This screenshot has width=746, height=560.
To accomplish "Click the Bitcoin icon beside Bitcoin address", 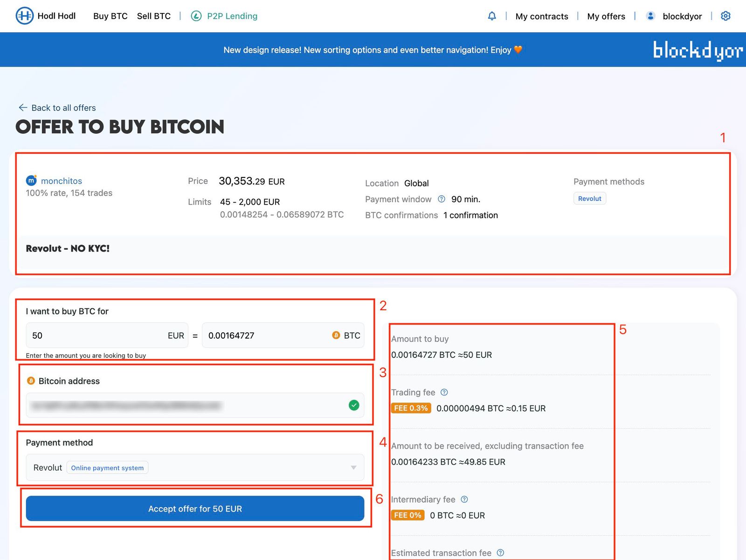I will coord(31,381).
